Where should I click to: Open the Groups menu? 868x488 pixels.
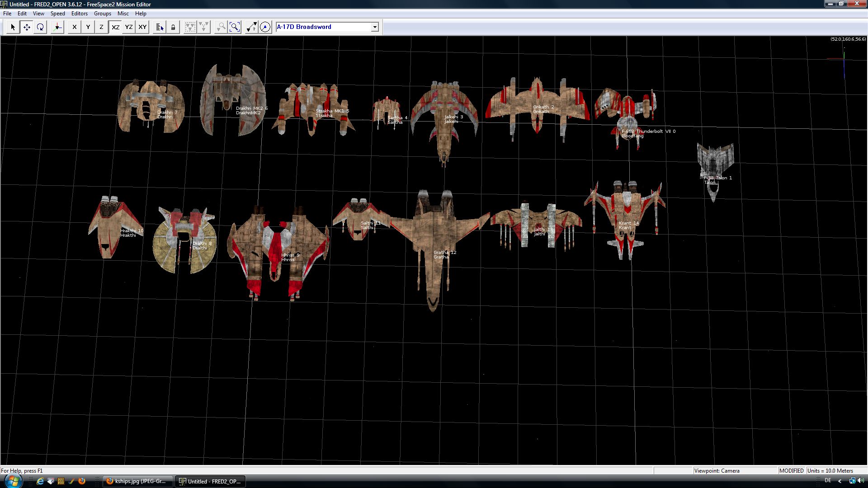102,14
